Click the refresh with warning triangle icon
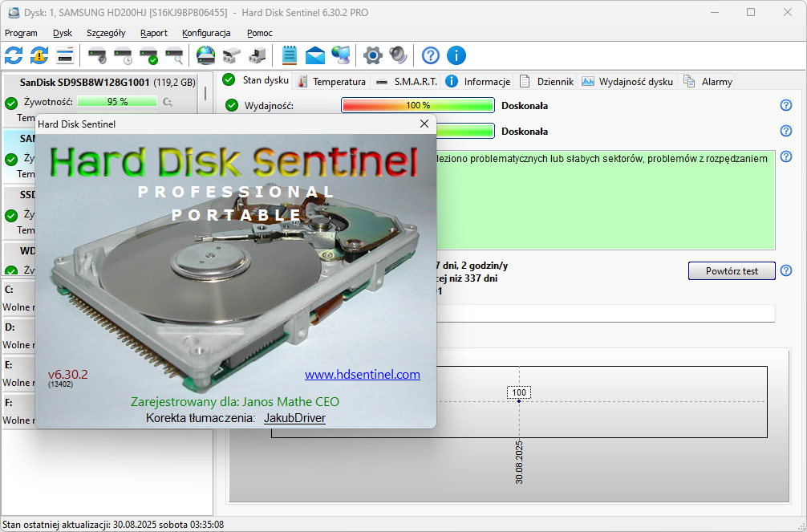 (x=39, y=55)
